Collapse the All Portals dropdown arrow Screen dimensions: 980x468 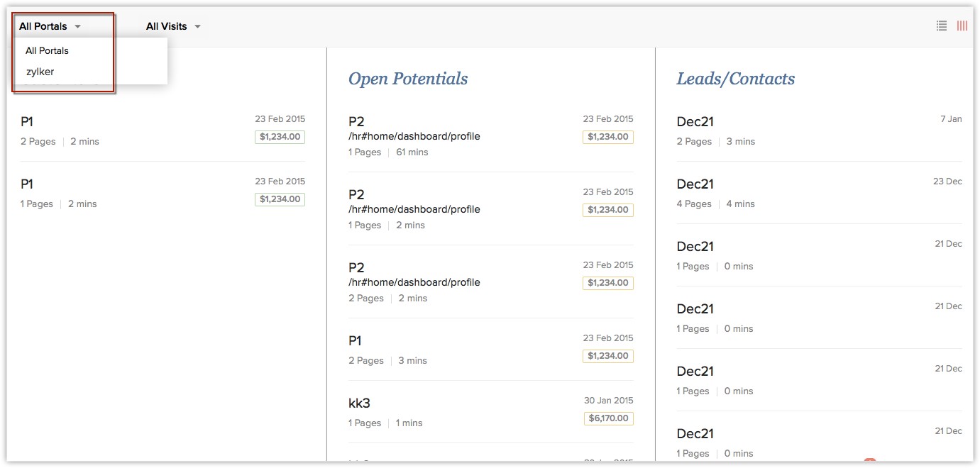77,27
